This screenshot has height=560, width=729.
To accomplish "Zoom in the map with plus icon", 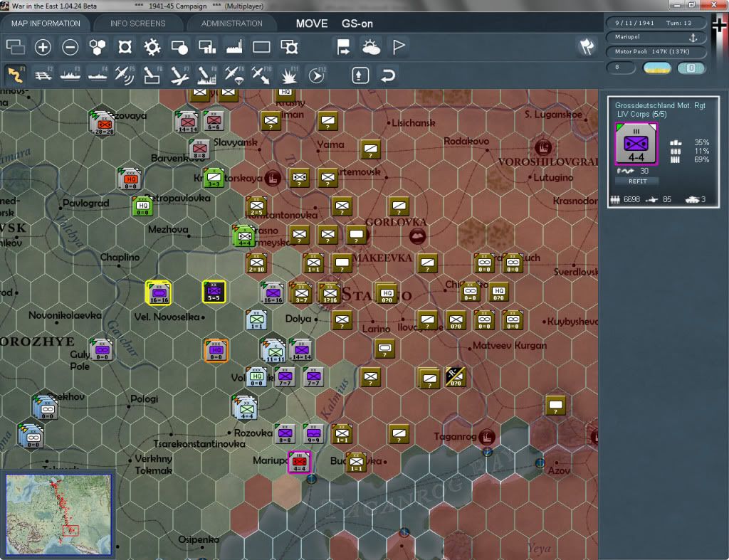I will pyautogui.click(x=43, y=47).
